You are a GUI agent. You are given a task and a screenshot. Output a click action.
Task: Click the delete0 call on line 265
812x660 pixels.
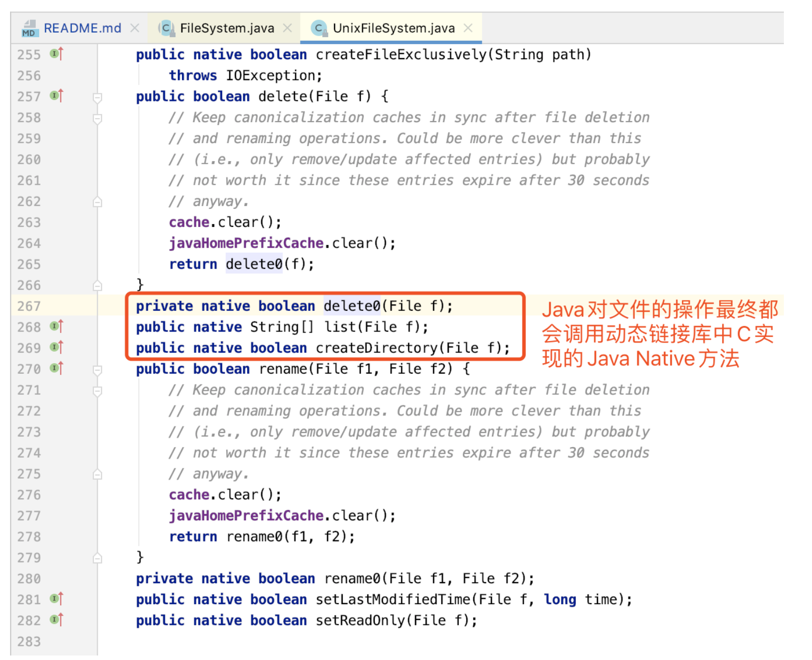(254, 264)
